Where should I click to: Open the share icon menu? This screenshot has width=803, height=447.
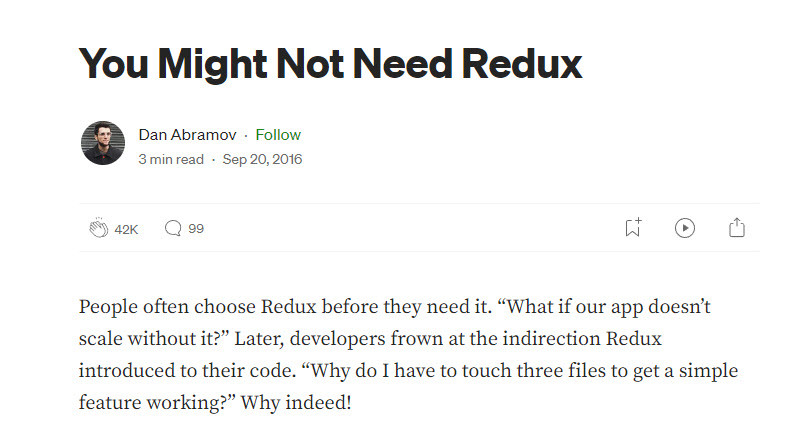737,228
